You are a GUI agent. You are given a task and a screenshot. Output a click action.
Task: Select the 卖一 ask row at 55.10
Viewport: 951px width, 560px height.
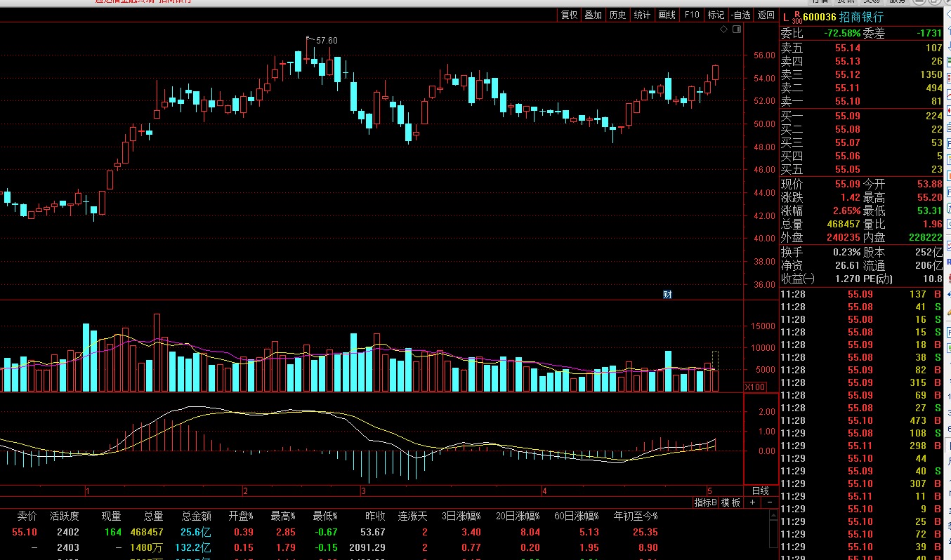click(862, 101)
